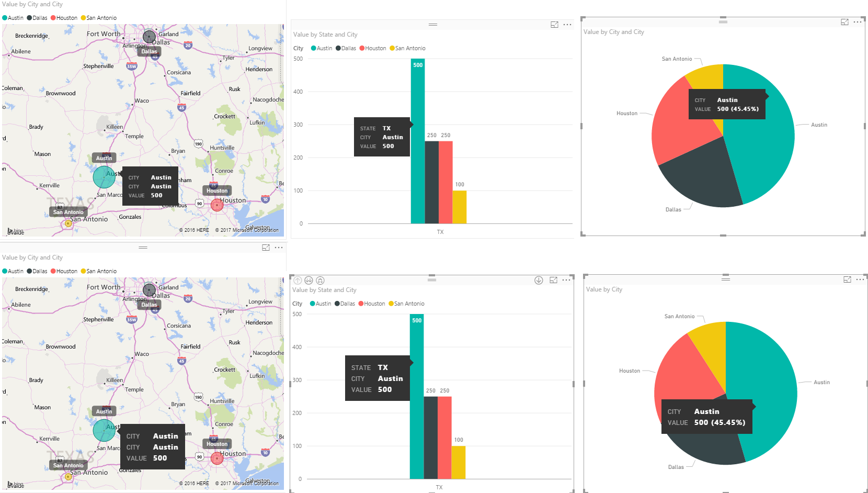
Task: Select San Antonio in lower map legend
Action: coord(98,271)
